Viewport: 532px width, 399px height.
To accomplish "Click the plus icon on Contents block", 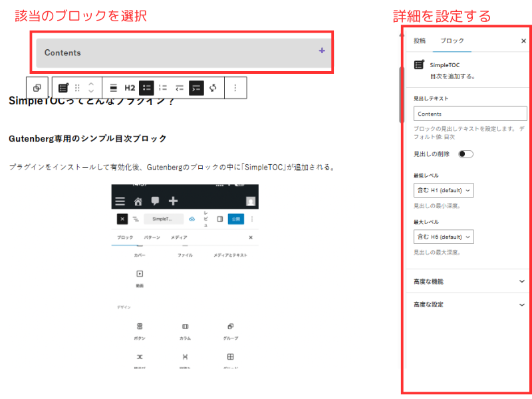I will pos(322,51).
